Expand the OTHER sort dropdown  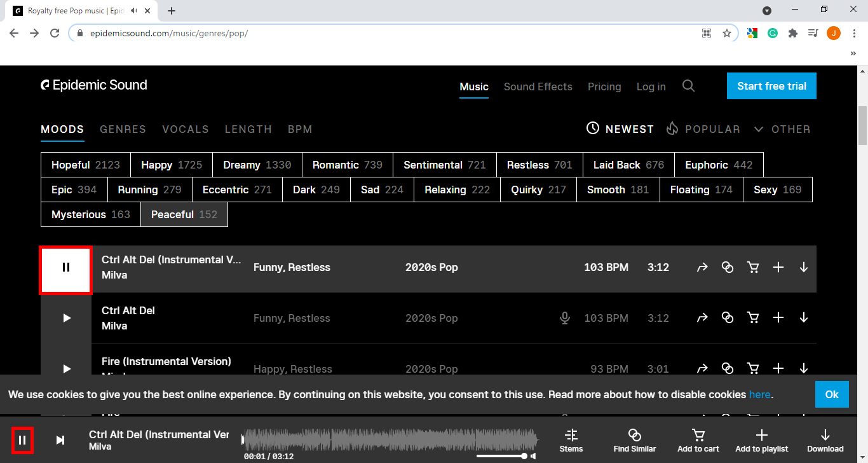pyautogui.click(x=782, y=129)
